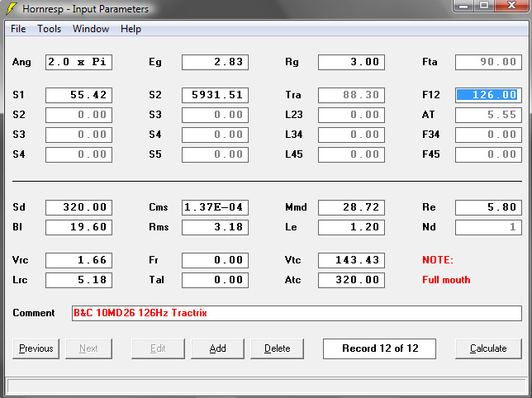The image size is (532, 398).
Task: Click the Record 12 of 12 indicator
Action: tap(380, 348)
